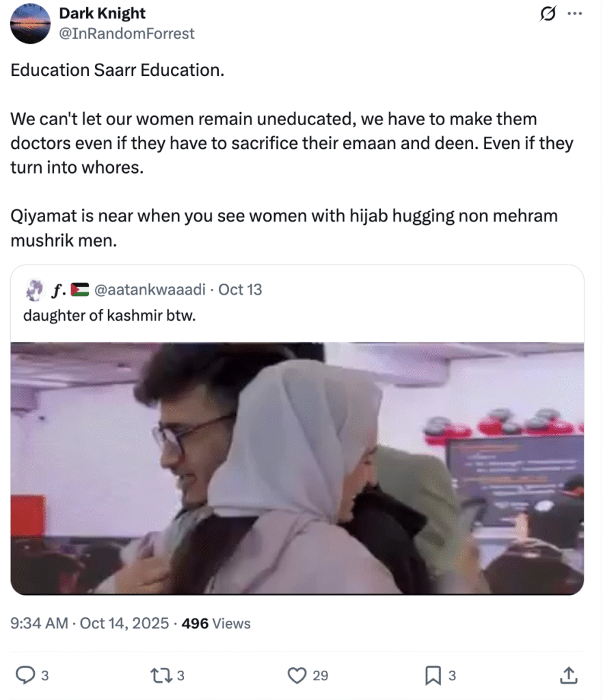Open the quoted post's Oct 13 date

point(240,290)
